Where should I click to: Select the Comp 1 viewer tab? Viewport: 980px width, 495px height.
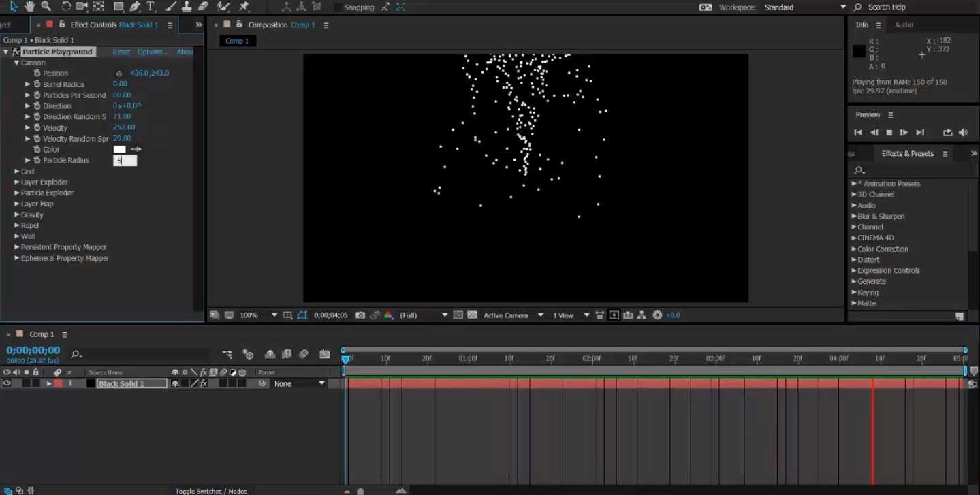click(x=237, y=41)
